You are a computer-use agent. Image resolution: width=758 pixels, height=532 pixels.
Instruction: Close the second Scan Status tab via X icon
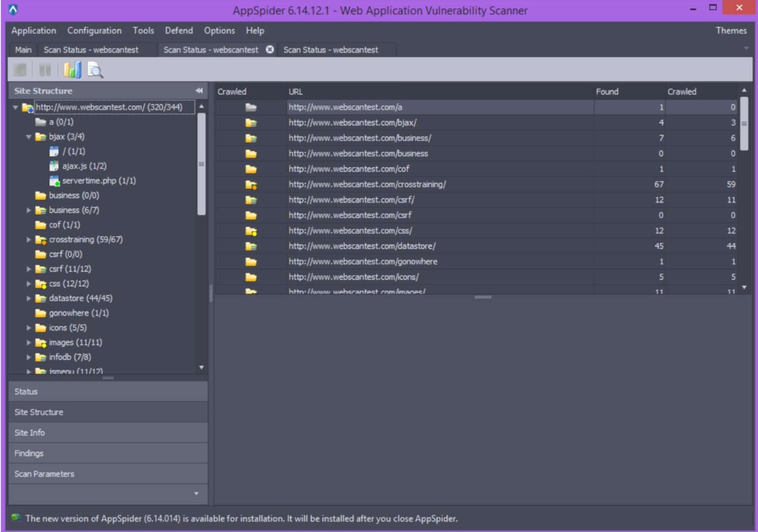pyautogui.click(x=270, y=50)
